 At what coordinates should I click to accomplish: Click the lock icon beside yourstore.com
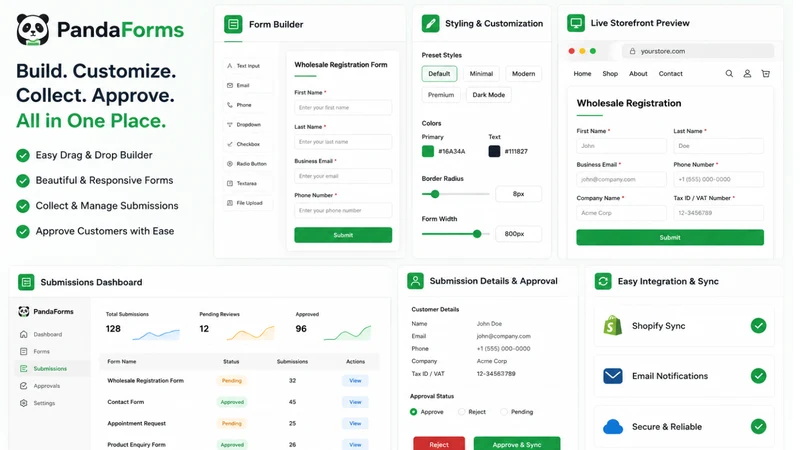click(x=633, y=51)
